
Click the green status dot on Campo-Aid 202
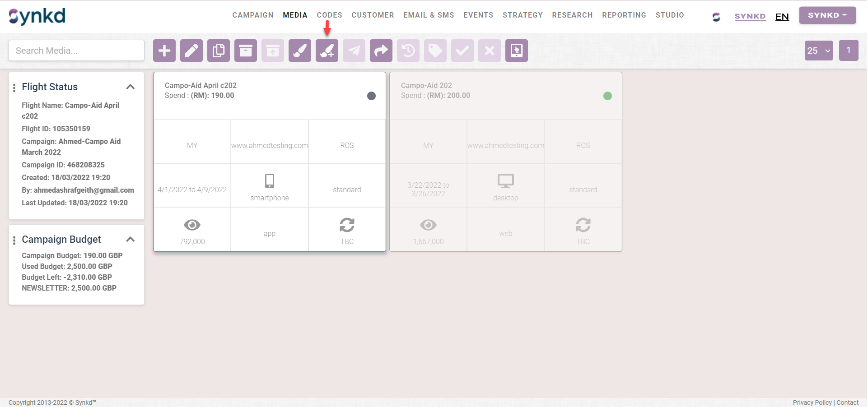pos(607,96)
